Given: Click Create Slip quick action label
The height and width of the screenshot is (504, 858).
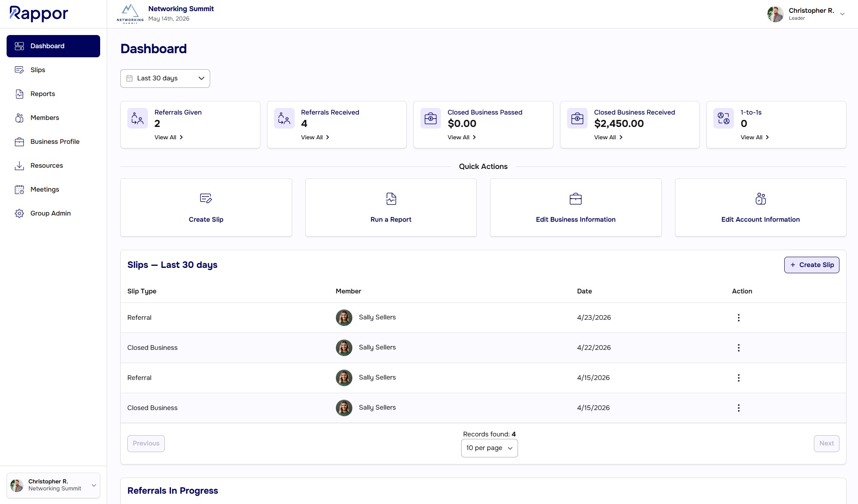Looking at the screenshot, I should [x=206, y=220].
